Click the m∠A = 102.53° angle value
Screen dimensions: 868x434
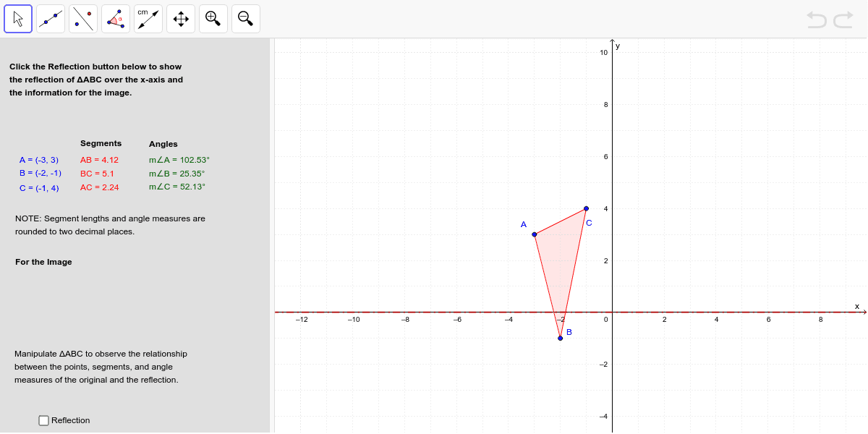click(x=179, y=160)
